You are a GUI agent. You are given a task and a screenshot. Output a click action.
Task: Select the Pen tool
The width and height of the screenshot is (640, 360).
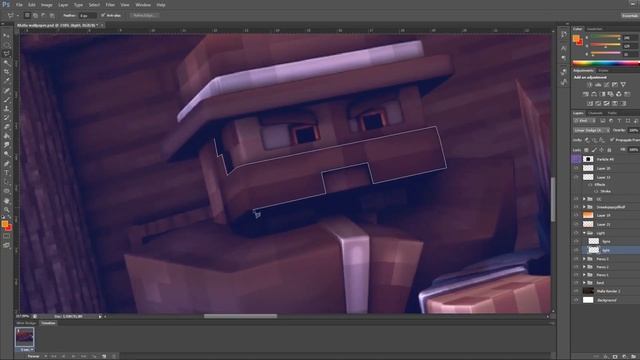[x=7, y=163]
